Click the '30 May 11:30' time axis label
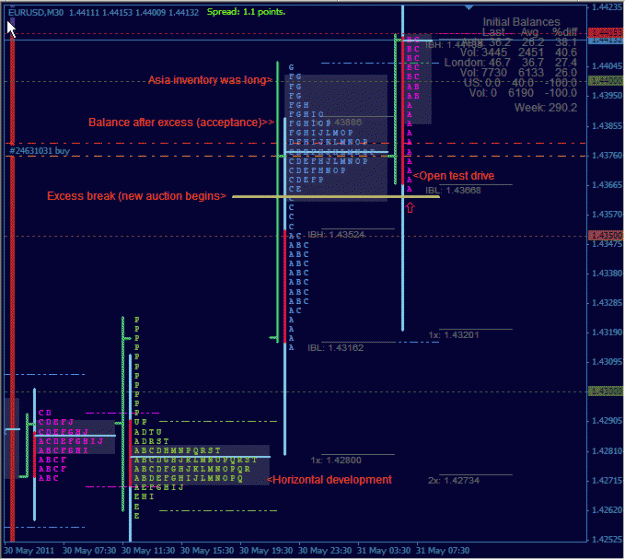This screenshot has height=560, width=625. pyautogui.click(x=148, y=551)
